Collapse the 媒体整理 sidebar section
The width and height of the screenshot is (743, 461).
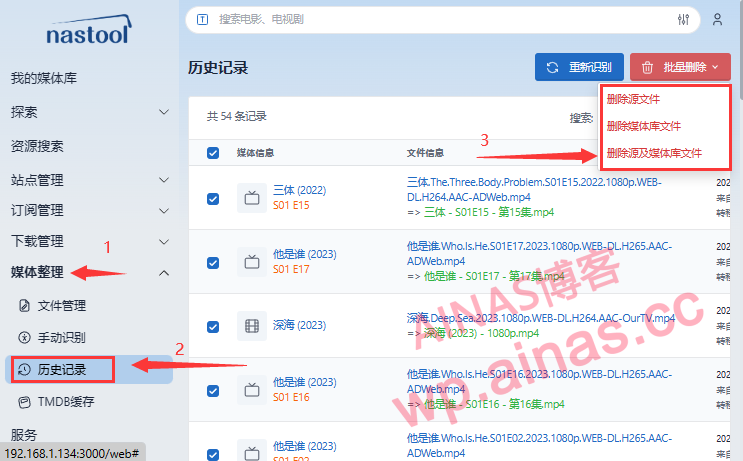[164, 273]
